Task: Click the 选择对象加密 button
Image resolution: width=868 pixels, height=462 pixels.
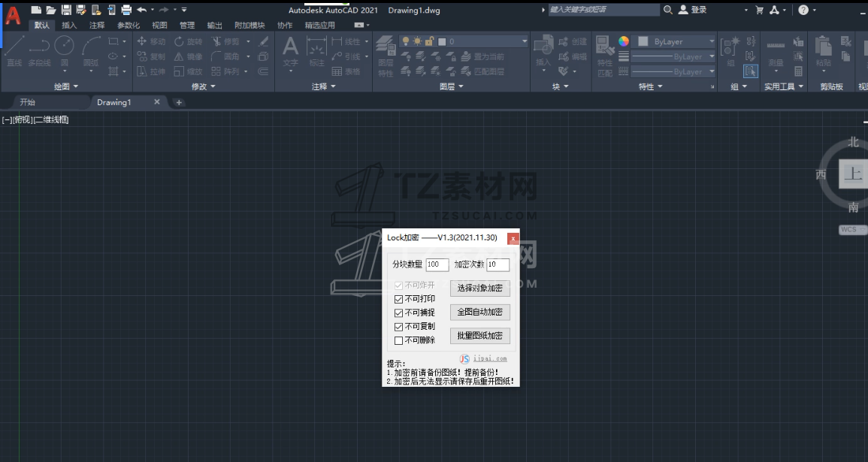Action: (480, 288)
